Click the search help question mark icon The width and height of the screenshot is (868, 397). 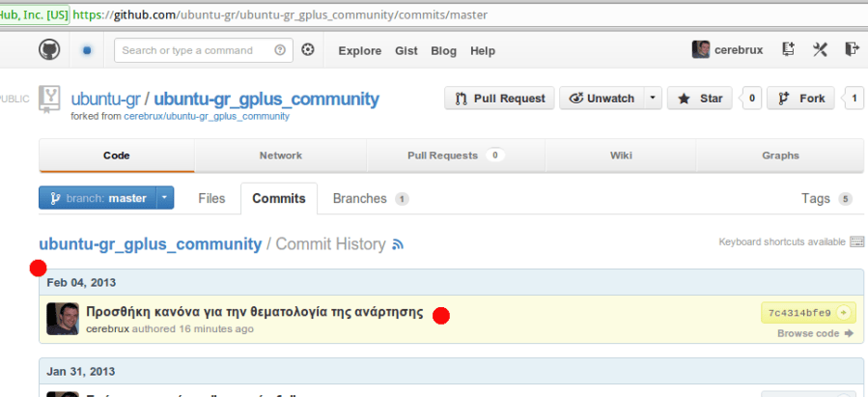tap(280, 50)
